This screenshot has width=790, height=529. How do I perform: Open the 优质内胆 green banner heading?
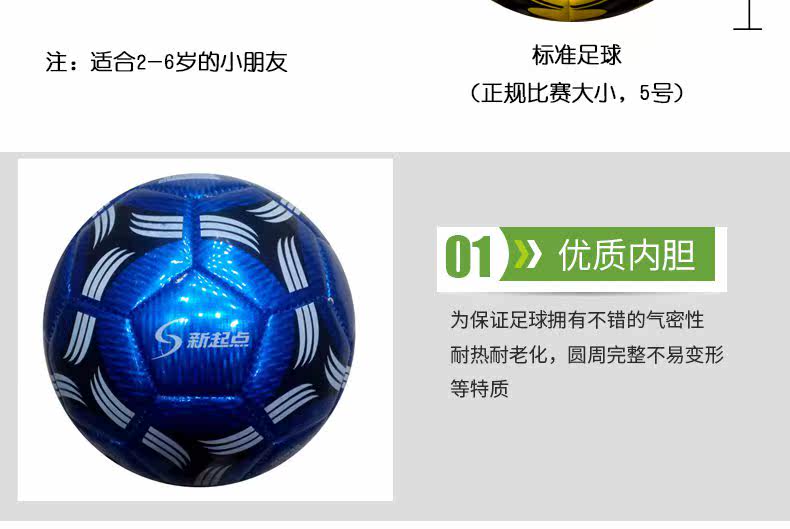tap(627, 255)
